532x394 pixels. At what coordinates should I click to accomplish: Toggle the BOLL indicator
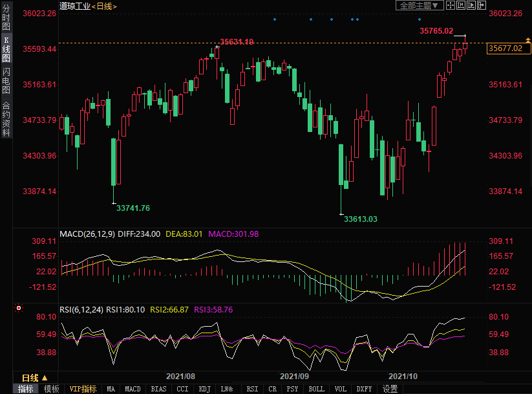pos(316,389)
